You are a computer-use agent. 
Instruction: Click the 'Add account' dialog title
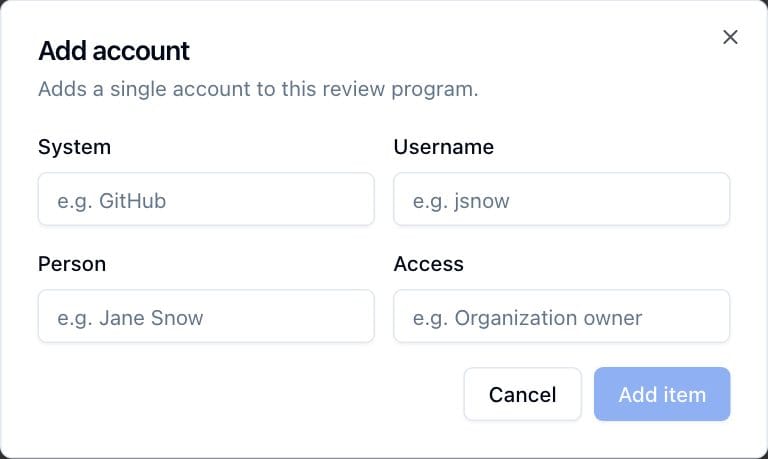(114, 51)
